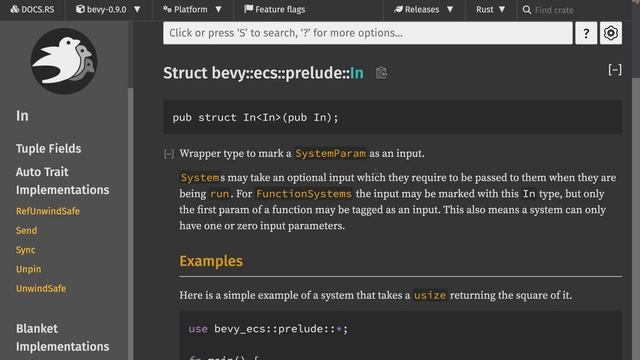This screenshot has width=640, height=360.
Task: Open the Feature flags page
Action: 274,9
